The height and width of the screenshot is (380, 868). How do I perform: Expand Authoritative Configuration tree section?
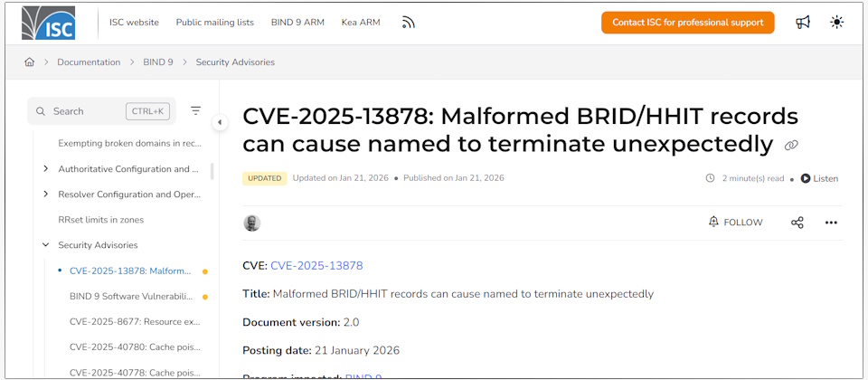coord(46,169)
